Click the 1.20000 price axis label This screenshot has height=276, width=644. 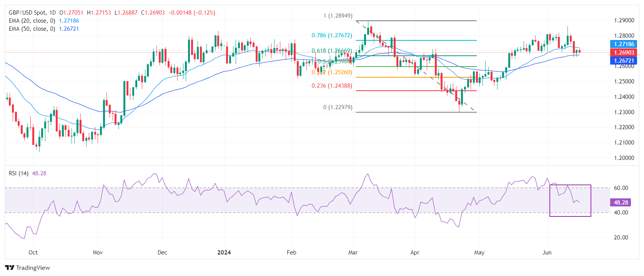click(624, 158)
